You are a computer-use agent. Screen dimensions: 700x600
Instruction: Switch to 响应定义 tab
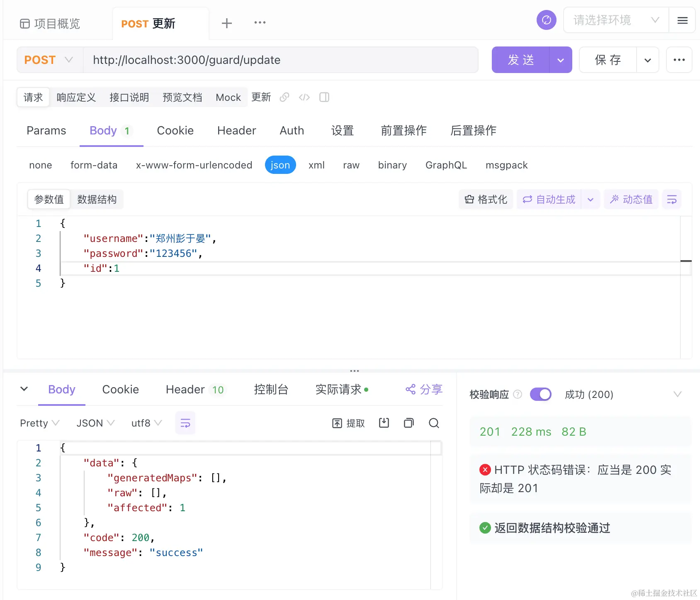(76, 97)
